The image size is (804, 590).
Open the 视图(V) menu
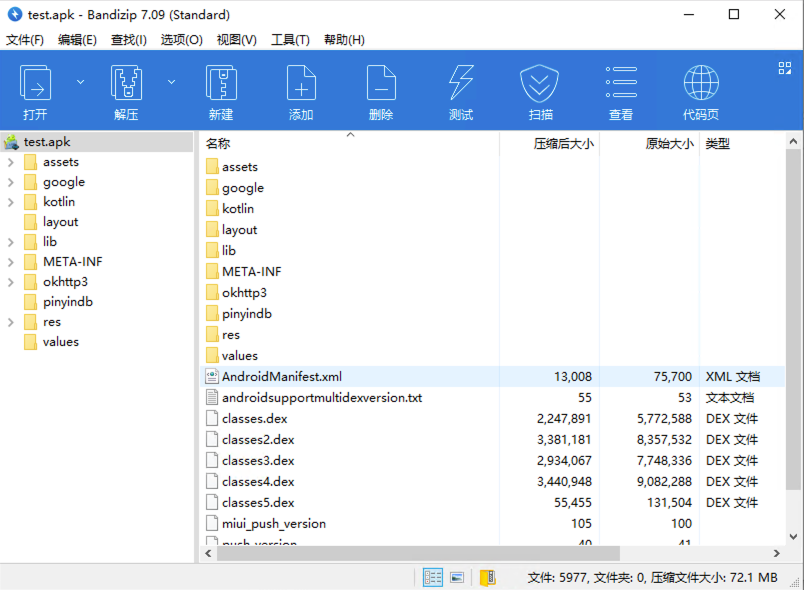236,40
